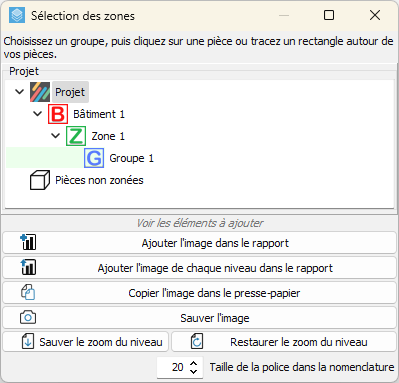
Task: Close the Sélection des zones window
Action: tap(375, 15)
